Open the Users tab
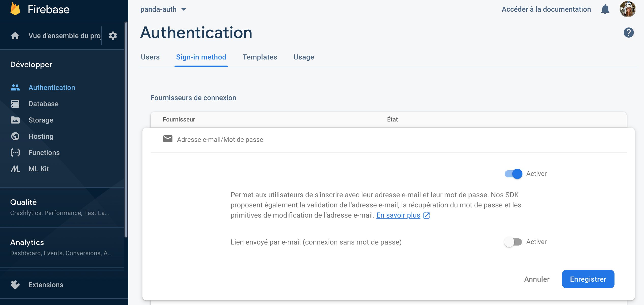This screenshot has width=644, height=305. coord(150,57)
